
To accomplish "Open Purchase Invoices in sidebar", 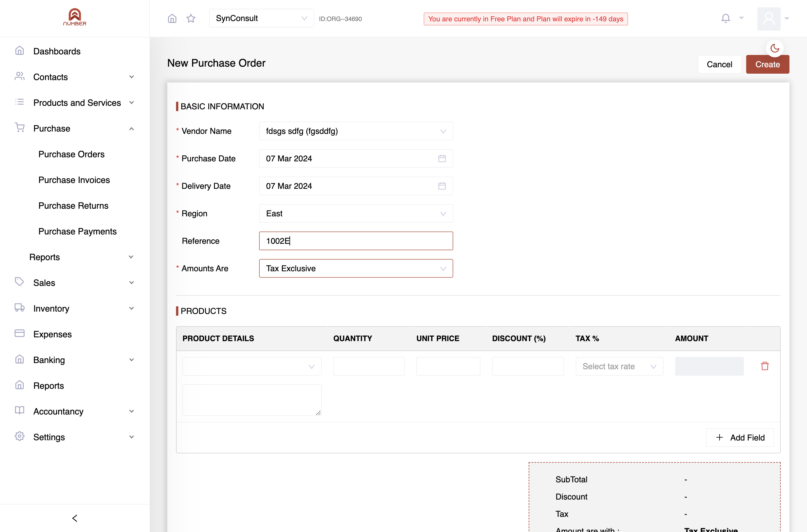I will coord(74,180).
